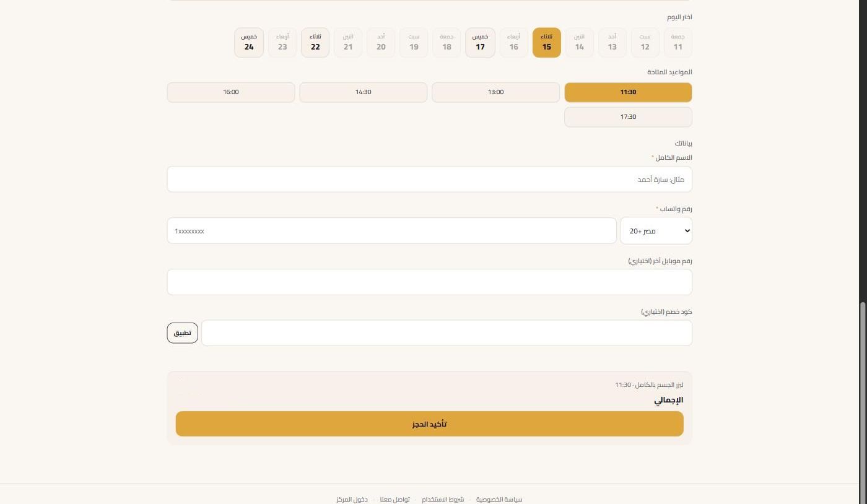Choose the 14:30 time slot

(x=364, y=92)
